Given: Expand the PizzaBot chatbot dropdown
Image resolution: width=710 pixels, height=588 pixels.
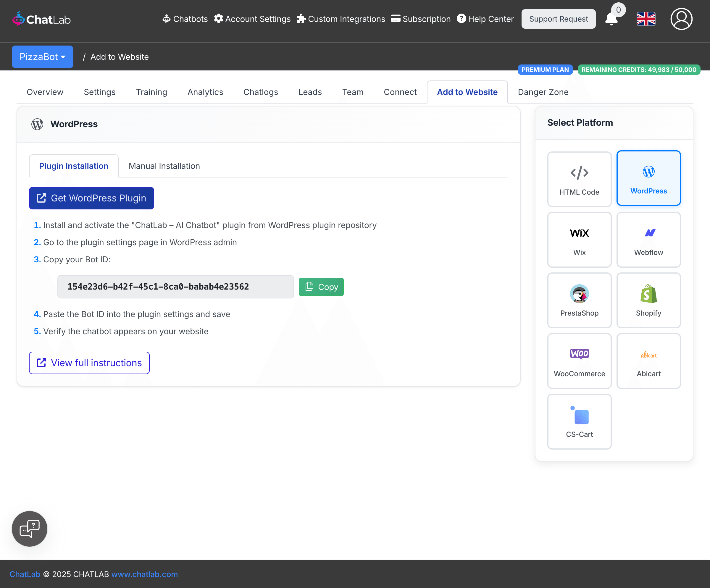Looking at the screenshot, I should 43,57.
